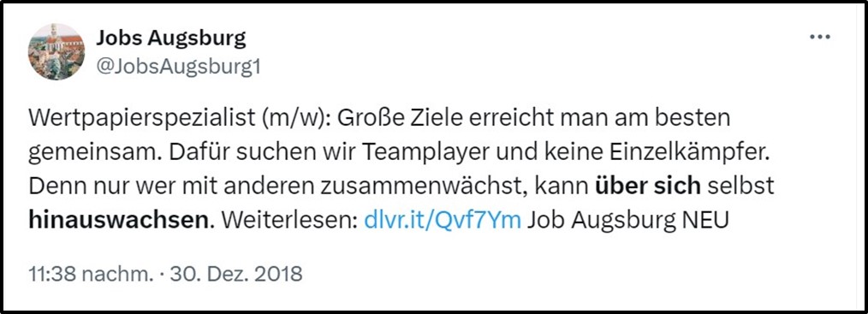
Task: Click the word selbst after über sich
Action: (740, 187)
